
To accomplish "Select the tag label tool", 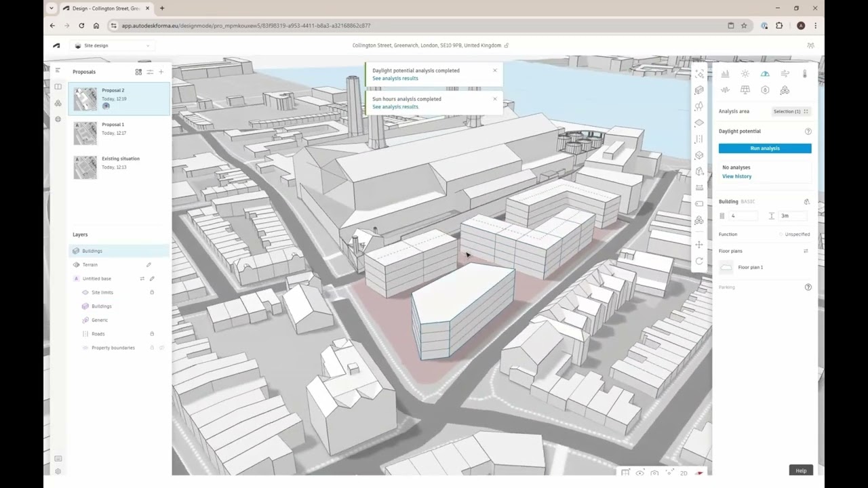I will tap(699, 204).
